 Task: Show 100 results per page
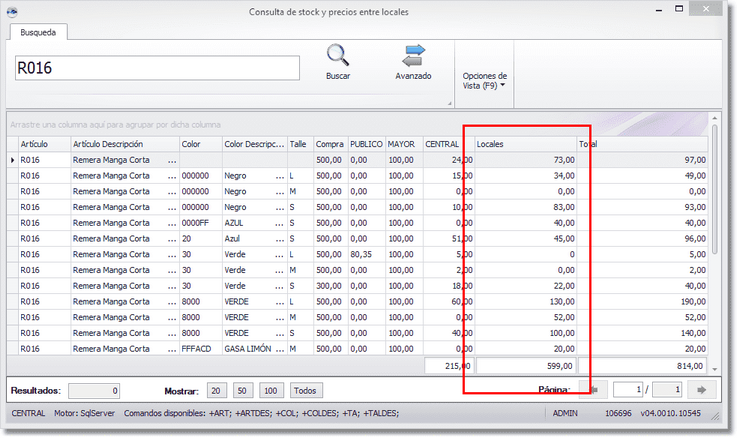[x=270, y=391]
